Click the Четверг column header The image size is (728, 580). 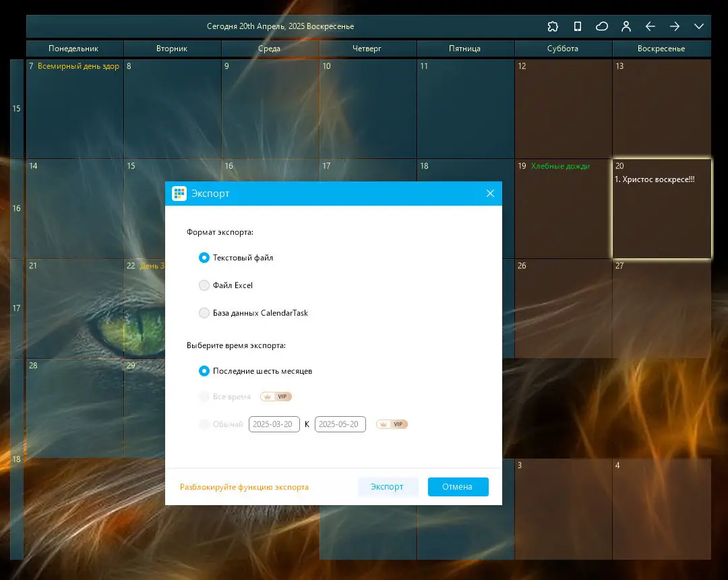[x=367, y=49]
